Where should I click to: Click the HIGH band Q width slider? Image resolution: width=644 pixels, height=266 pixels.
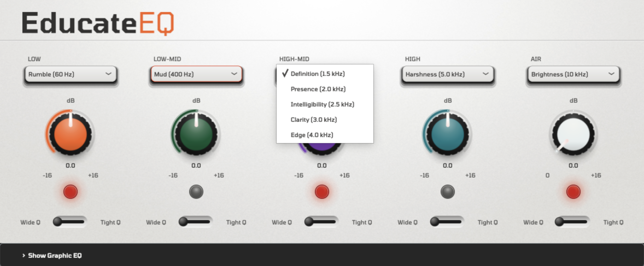click(x=447, y=222)
